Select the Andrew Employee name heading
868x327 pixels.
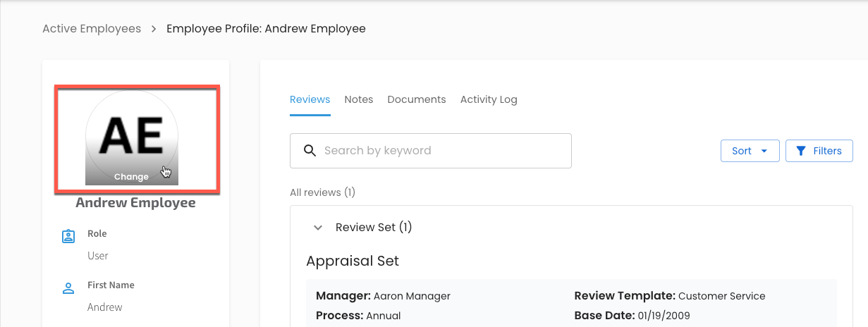click(135, 203)
